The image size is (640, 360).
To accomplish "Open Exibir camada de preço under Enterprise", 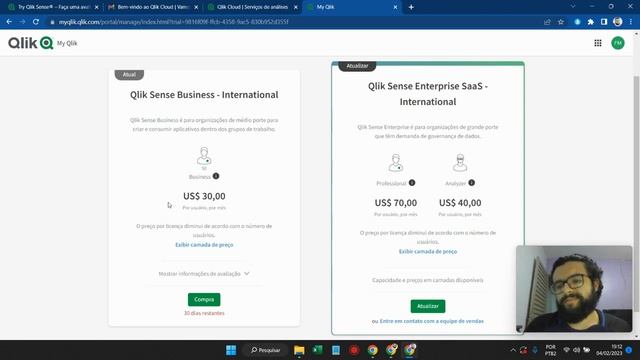I will (x=428, y=251).
